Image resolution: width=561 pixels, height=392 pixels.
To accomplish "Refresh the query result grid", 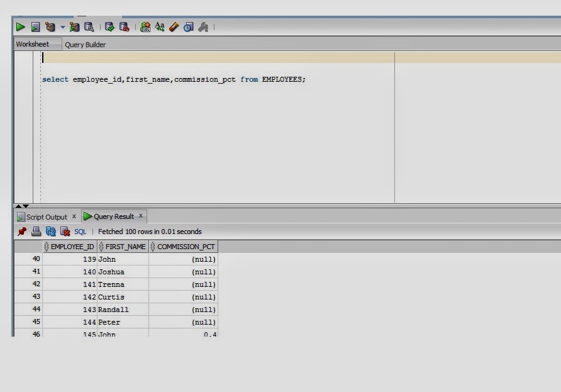I will point(50,231).
